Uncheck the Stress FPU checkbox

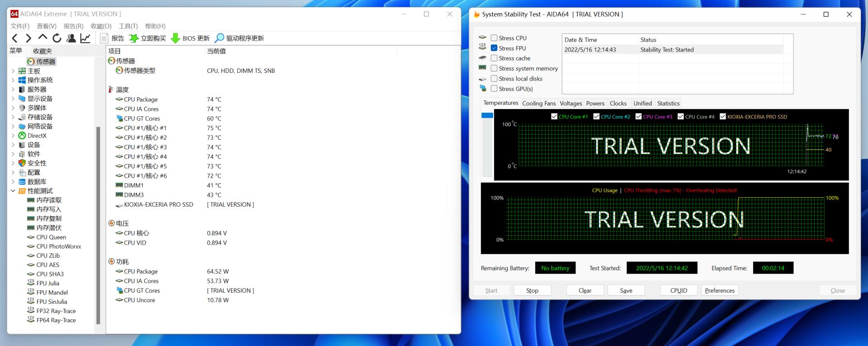click(x=494, y=48)
